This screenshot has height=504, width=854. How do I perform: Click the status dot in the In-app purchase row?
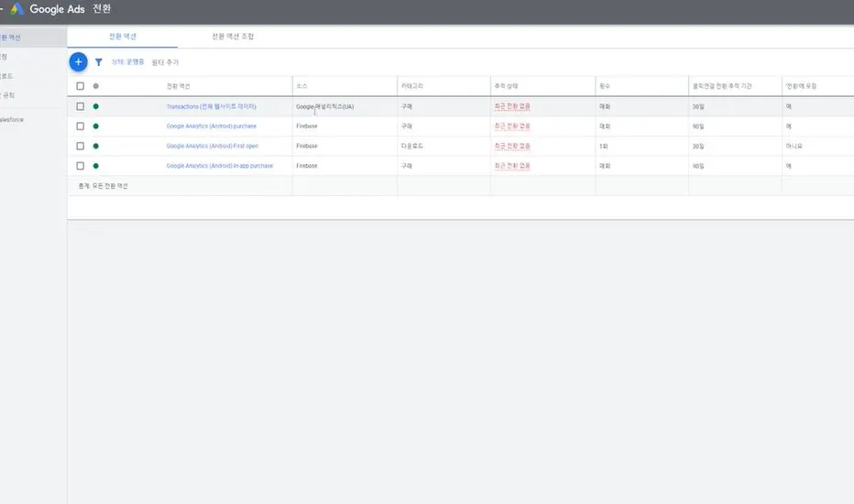[x=96, y=166]
